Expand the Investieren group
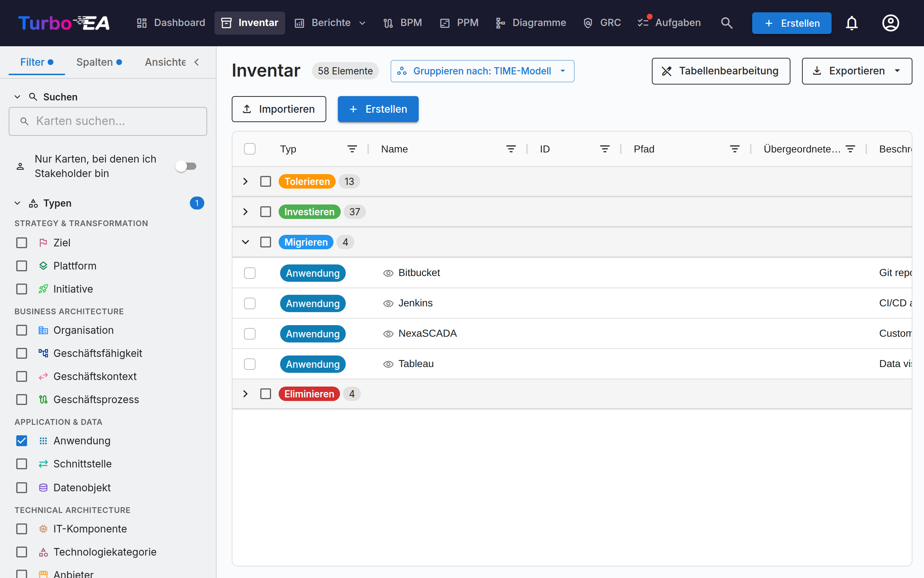Screen dimensions: 924x578 (x=245, y=212)
